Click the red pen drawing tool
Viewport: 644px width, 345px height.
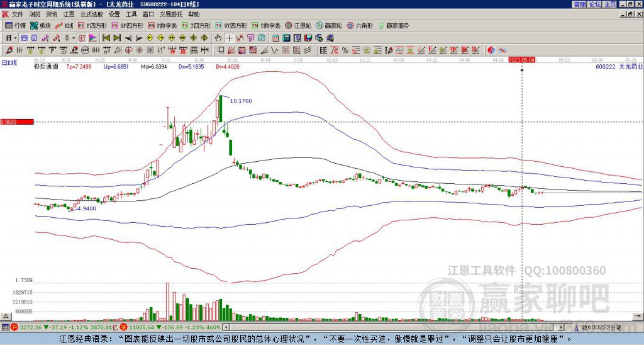point(9,50)
